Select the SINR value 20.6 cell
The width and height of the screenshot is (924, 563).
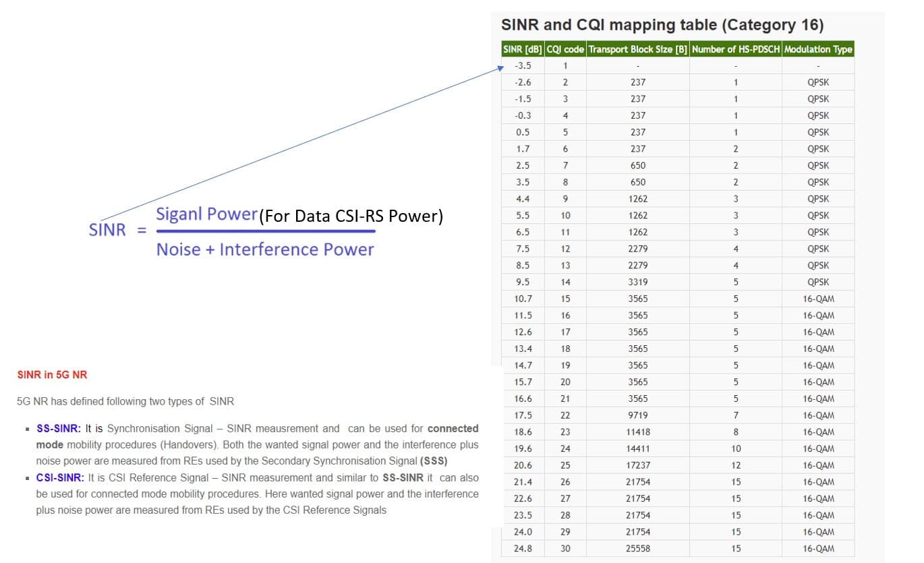pyautogui.click(x=523, y=465)
